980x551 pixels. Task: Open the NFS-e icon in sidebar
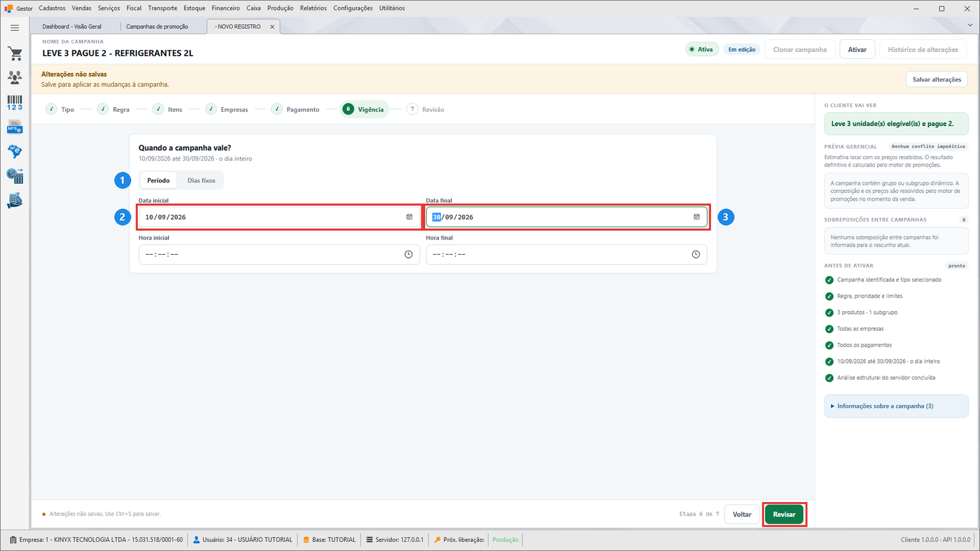click(15, 127)
